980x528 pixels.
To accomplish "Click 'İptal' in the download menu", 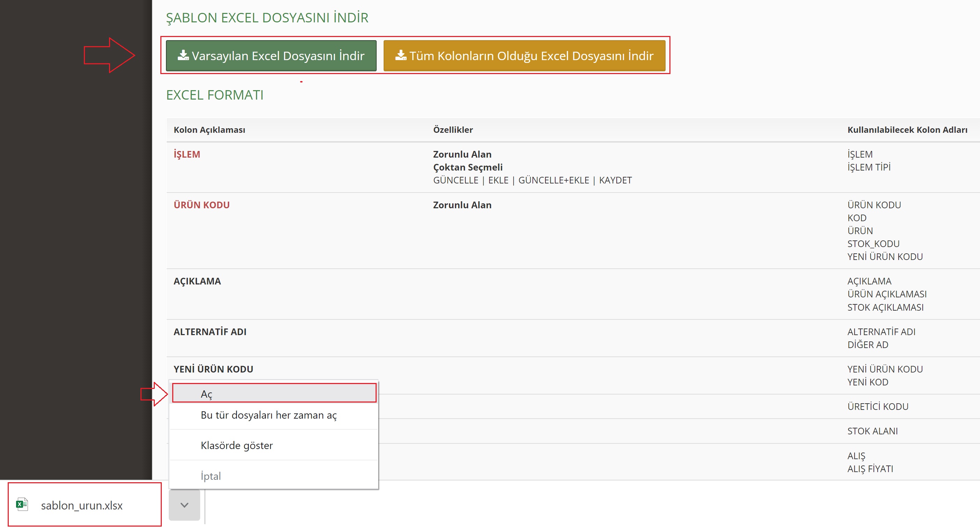I will pyautogui.click(x=211, y=476).
